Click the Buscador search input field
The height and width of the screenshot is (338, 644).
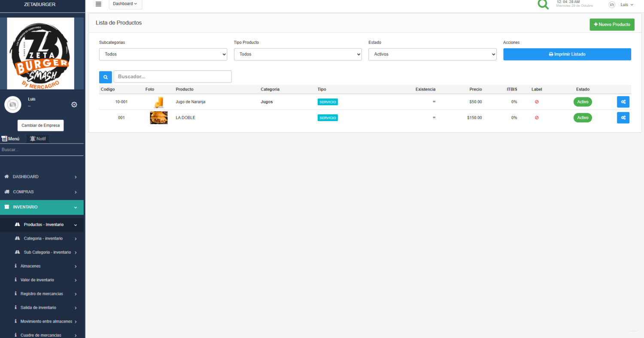[x=172, y=76]
